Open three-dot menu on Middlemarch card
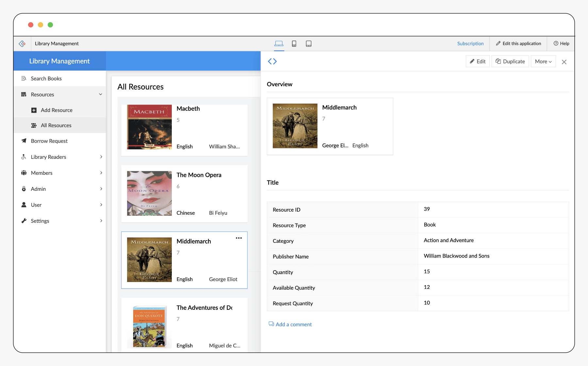Screen dimensions: 588x366 point(239,238)
